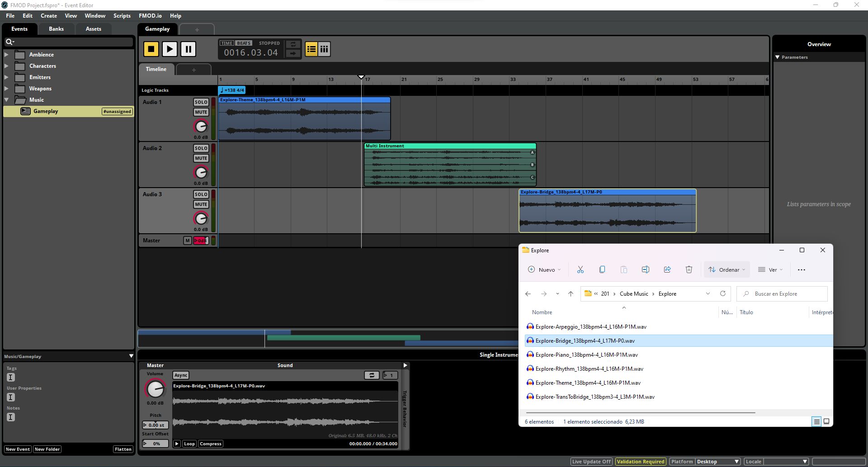This screenshot has width=868, height=467.
Task: Expand the Ambience folder
Action: click(x=6, y=55)
